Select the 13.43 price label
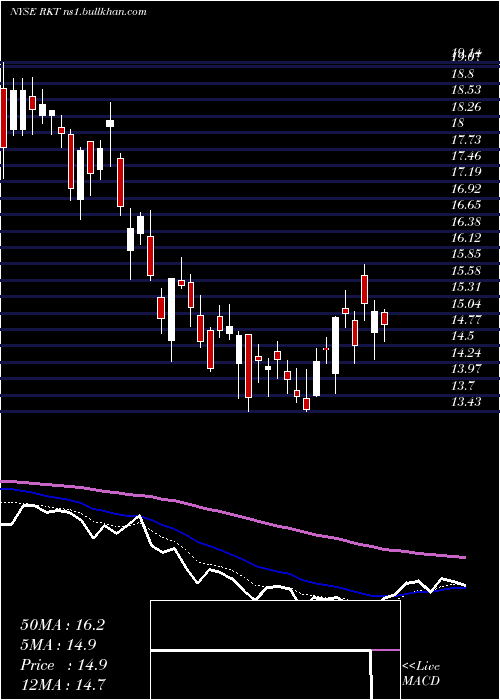This screenshot has width=500, height=700. (466, 402)
